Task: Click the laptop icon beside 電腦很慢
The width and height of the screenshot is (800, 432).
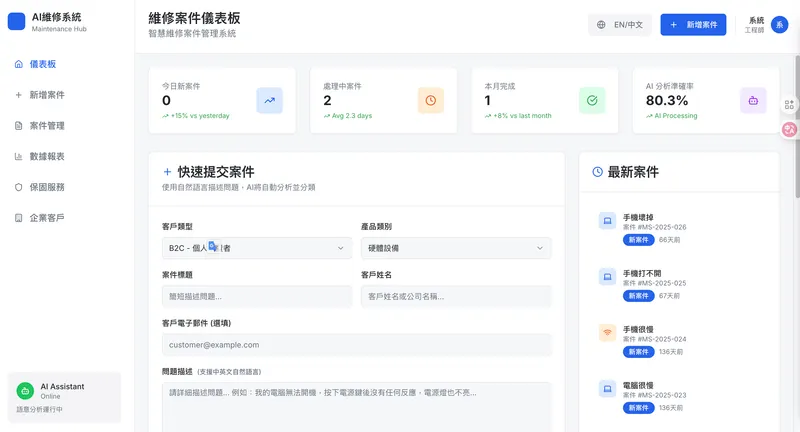Action: (607, 389)
